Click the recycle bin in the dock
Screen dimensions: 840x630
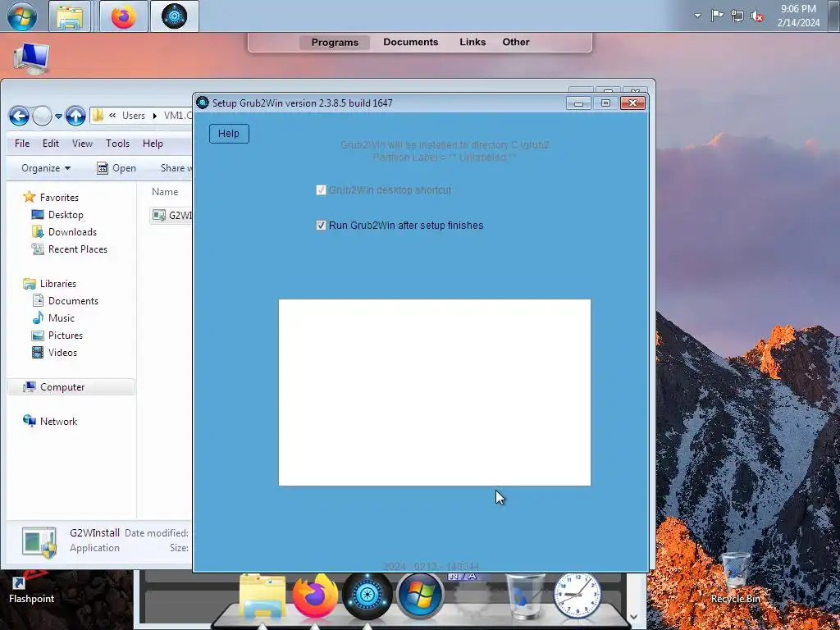525,596
